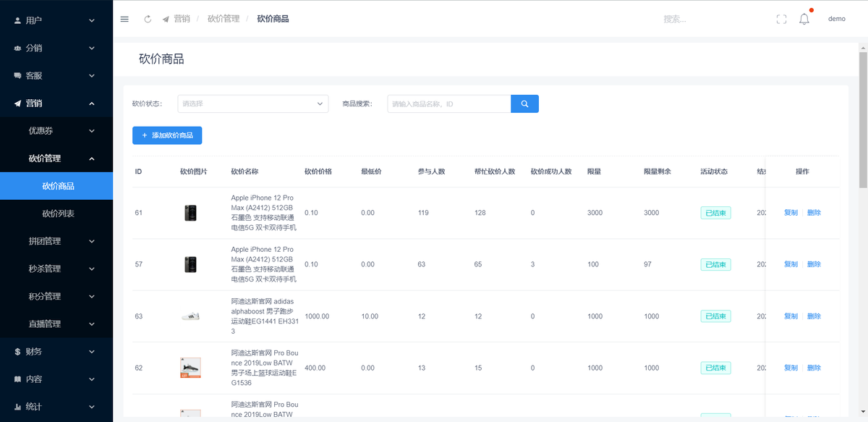Image resolution: width=868 pixels, height=422 pixels.
Task: Click the 内容 book icon in sidebar
Action: tap(17, 379)
